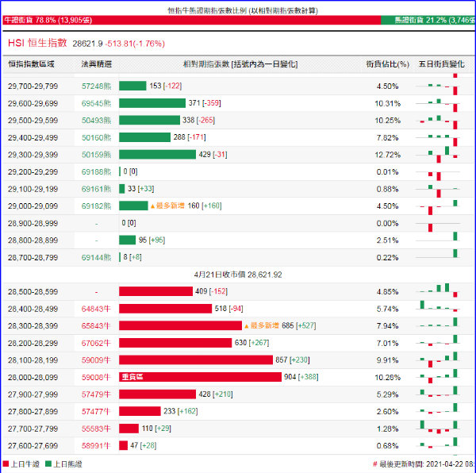
Task: Click the five-day sparkline for 29,300-29,399 row
Action: pos(439,154)
